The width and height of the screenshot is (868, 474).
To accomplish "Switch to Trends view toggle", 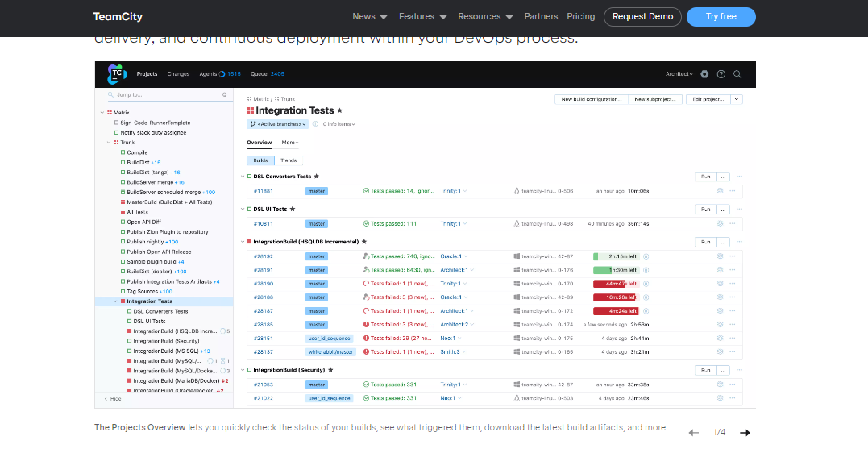I will tap(289, 160).
